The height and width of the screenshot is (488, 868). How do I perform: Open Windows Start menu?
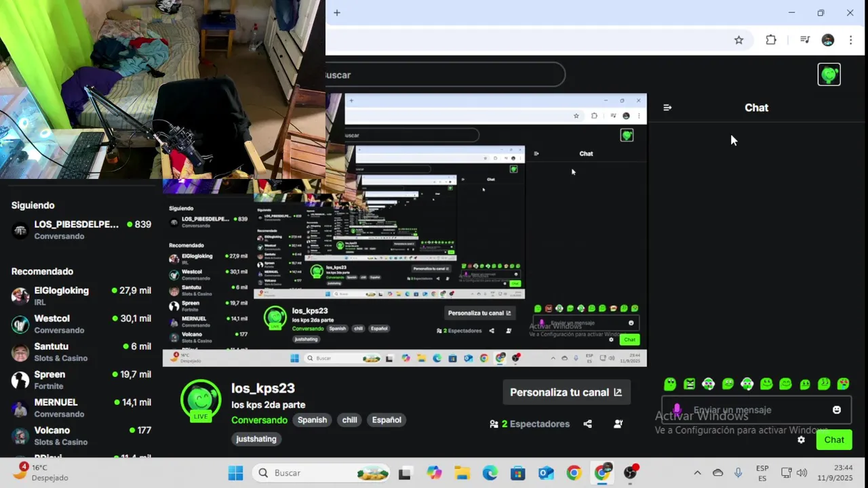pos(235,473)
